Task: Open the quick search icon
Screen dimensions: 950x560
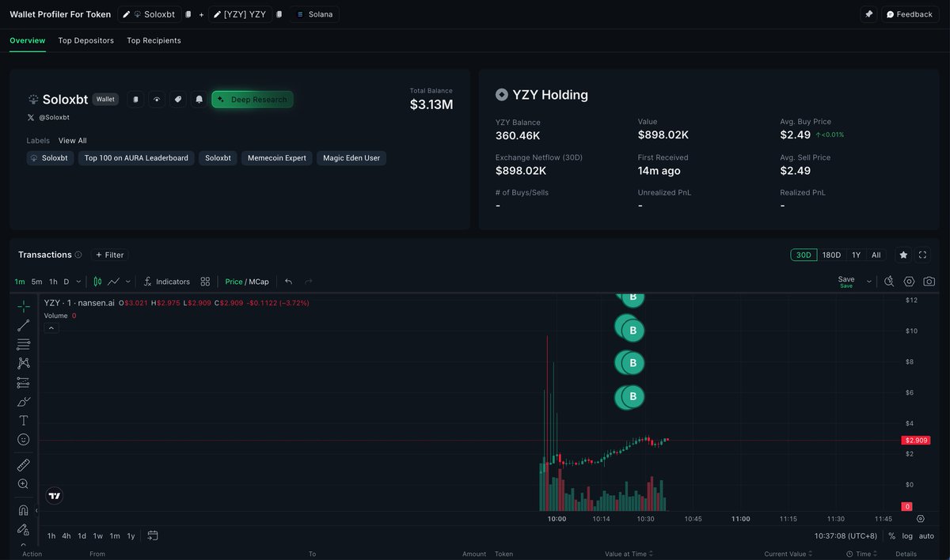Action: (889, 282)
